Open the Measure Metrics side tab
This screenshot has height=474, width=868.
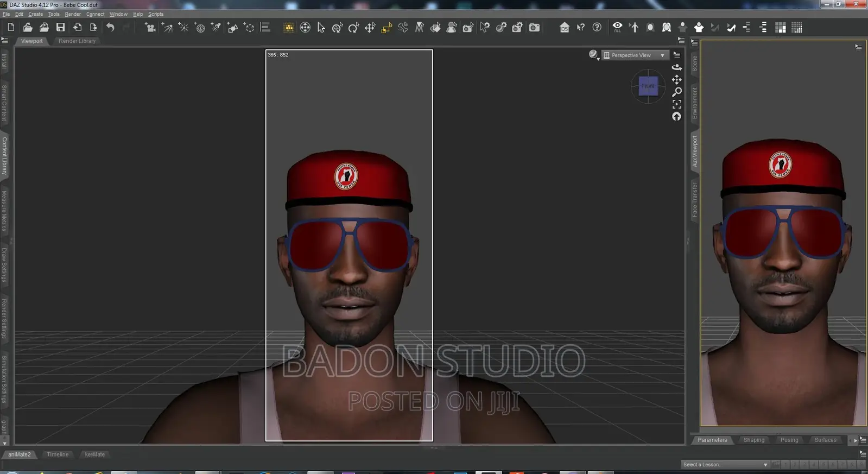click(x=4, y=211)
